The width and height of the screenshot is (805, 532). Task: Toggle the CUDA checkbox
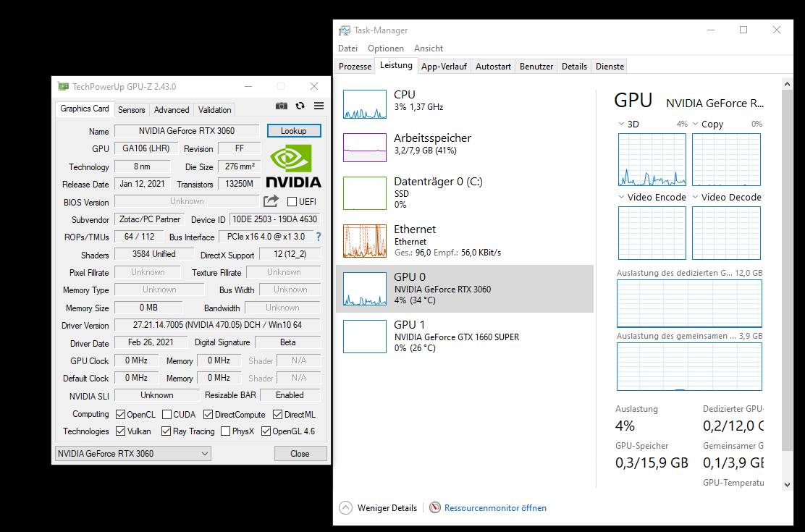(x=167, y=415)
